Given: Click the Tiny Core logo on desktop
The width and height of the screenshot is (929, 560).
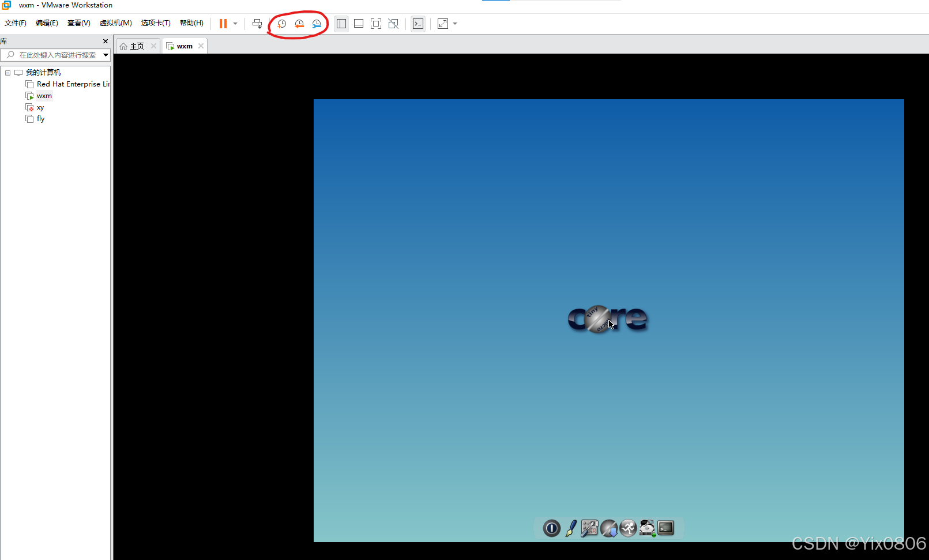Looking at the screenshot, I should point(607,319).
